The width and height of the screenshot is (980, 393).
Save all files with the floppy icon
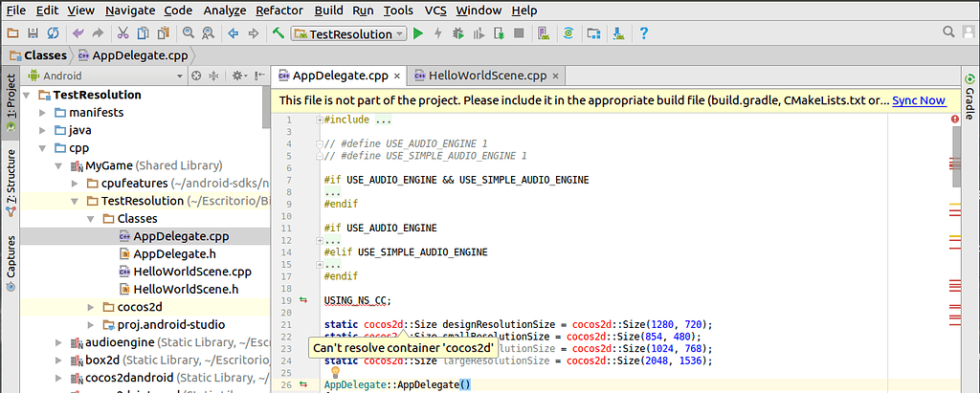(x=33, y=33)
